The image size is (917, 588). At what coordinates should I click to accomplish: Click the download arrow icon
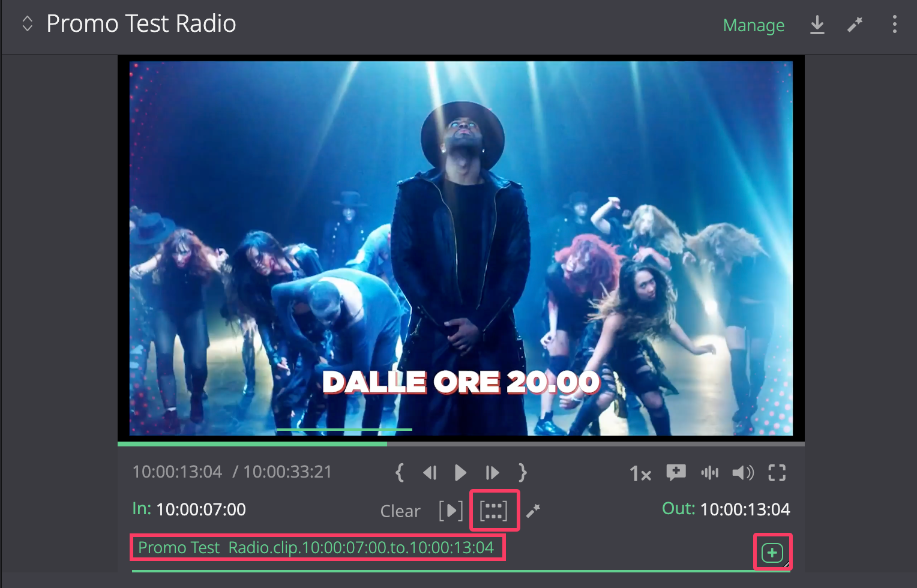817,25
